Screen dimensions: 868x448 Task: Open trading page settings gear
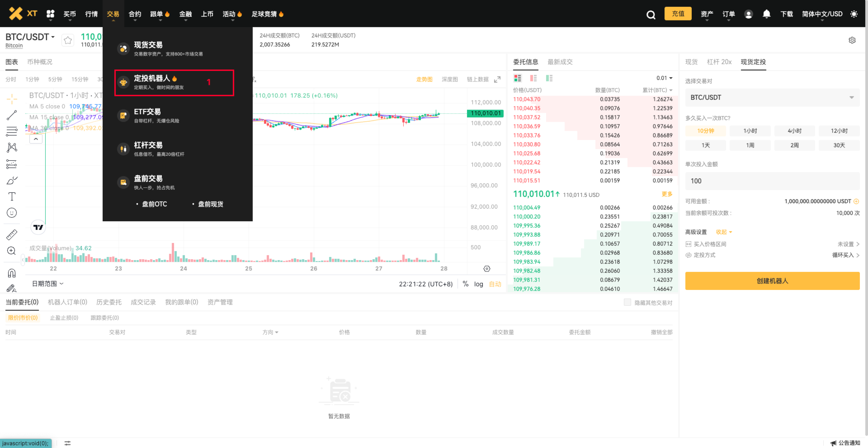point(852,40)
